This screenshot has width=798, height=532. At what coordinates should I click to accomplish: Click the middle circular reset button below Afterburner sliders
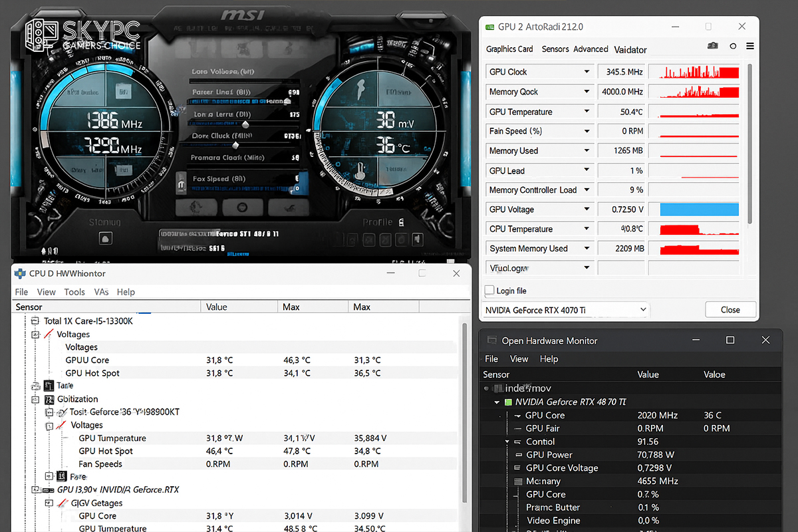click(242, 206)
